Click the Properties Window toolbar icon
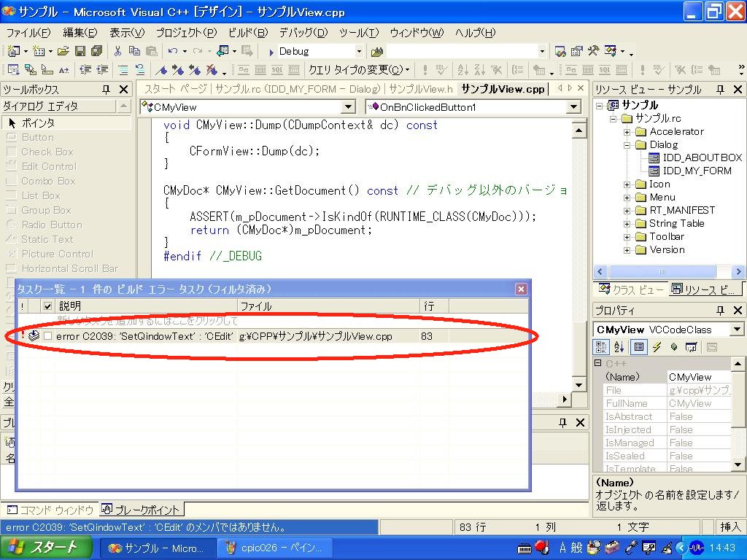 point(576,51)
